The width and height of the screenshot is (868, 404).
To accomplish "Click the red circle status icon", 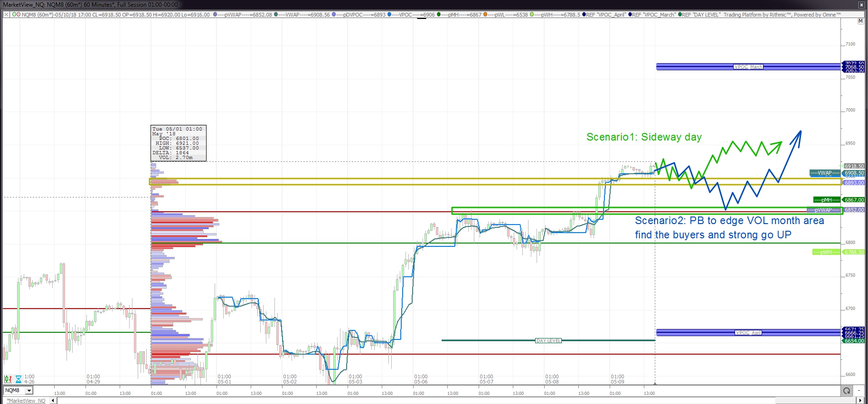I will [18, 15].
